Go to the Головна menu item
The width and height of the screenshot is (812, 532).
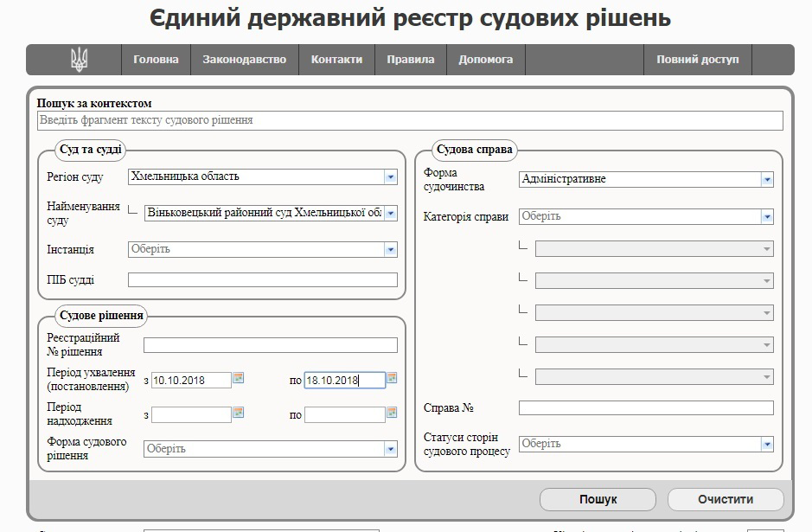point(156,60)
